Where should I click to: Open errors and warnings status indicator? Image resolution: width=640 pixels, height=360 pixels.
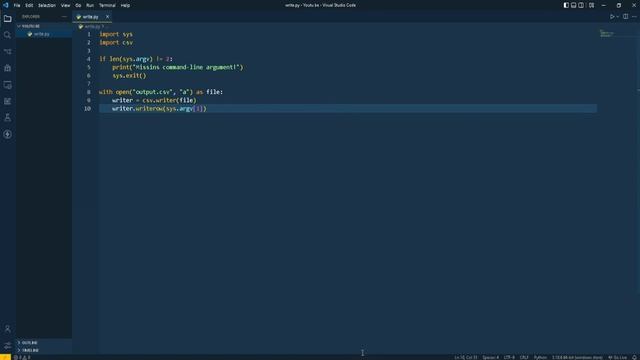pos(22,357)
